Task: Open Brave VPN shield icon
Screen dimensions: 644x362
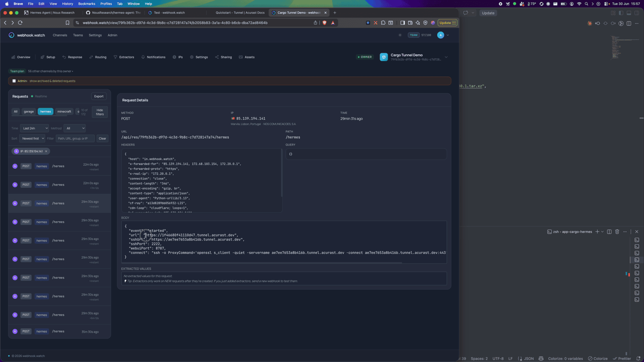Action: click(x=425, y=23)
